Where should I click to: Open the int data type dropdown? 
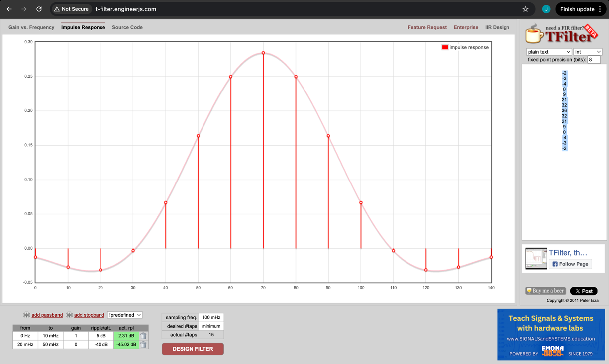588,52
